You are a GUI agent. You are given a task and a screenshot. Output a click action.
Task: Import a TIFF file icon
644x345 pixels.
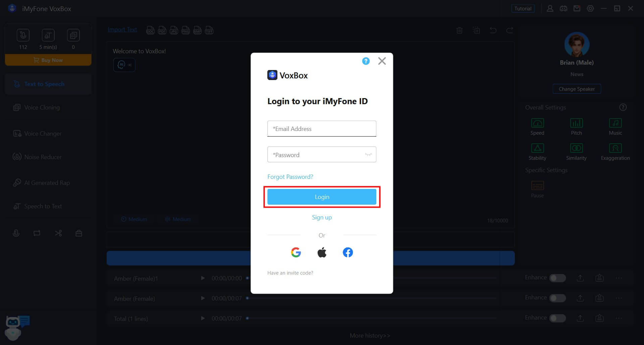tap(209, 30)
